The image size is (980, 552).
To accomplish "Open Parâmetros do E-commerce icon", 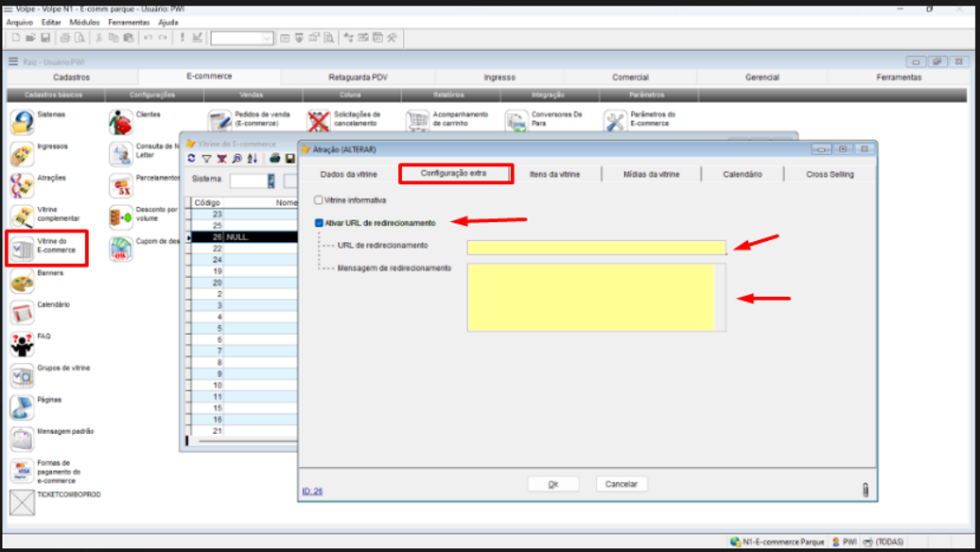I will pos(616,121).
